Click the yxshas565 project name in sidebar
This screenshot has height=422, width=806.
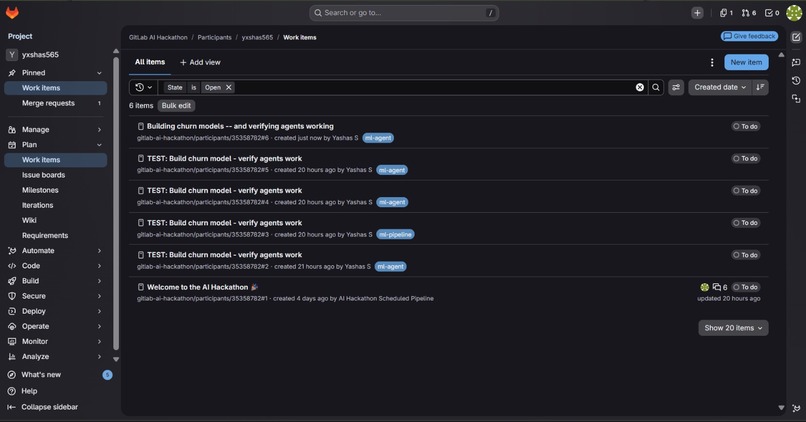click(x=40, y=54)
